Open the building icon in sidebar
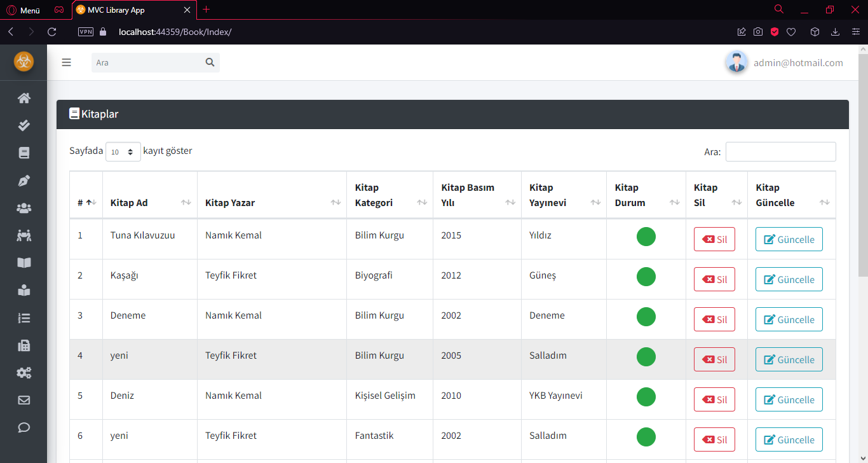The width and height of the screenshot is (868, 463). 24,345
